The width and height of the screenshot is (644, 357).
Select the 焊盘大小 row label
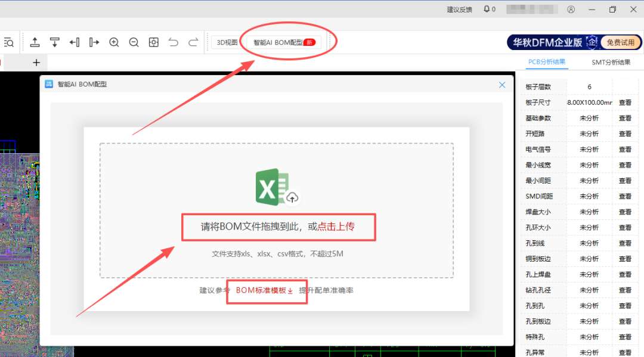(538, 212)
